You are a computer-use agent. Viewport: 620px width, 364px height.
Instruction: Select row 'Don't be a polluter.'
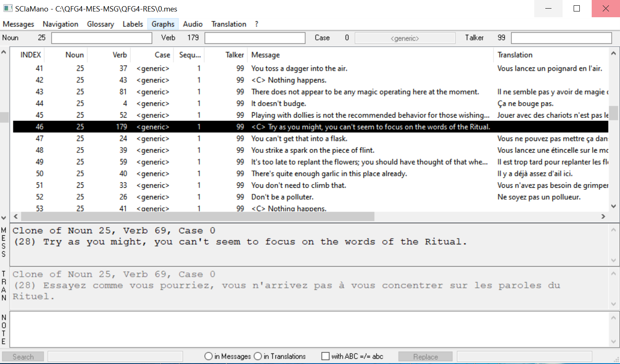click(x=311, y=197)
